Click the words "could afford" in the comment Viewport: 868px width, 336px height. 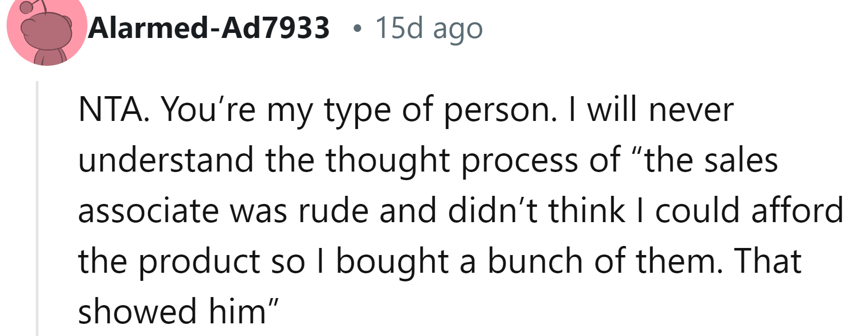(749, 211)
